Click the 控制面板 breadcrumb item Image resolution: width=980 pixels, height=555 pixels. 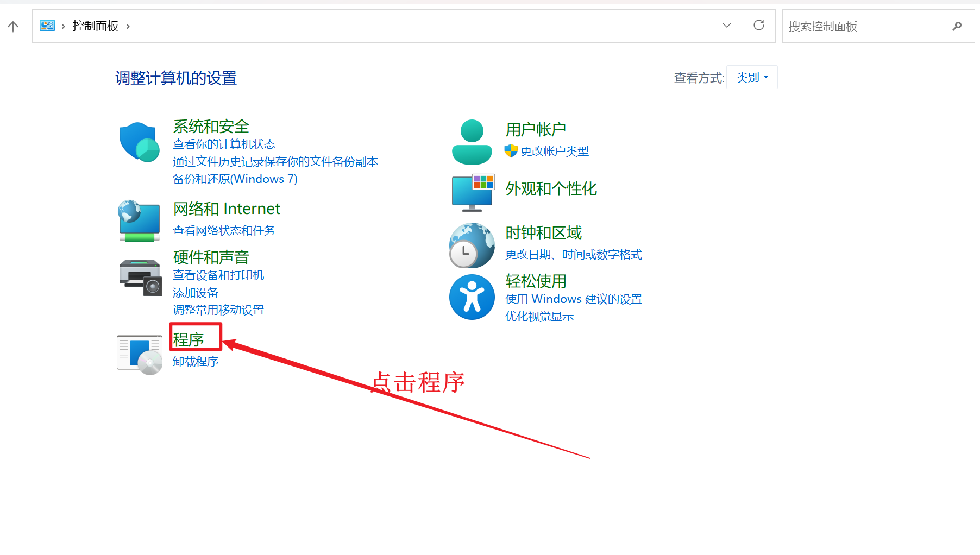(x=96, y=26)
